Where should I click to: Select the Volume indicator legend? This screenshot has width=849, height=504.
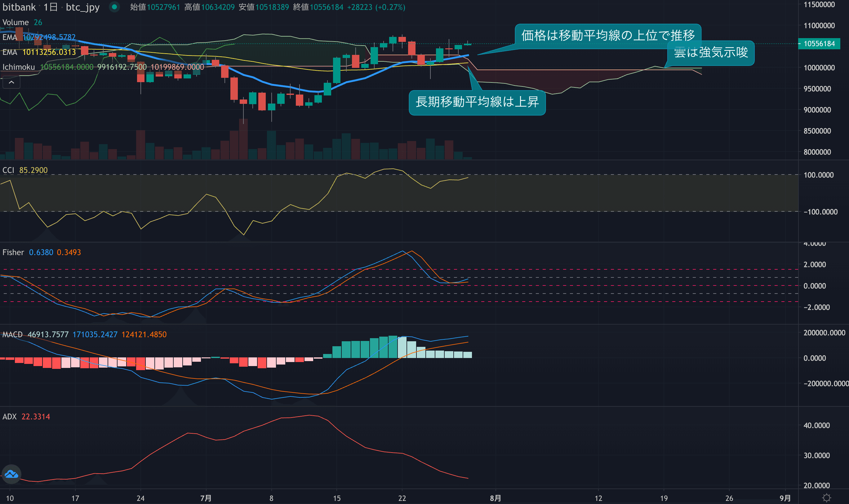pyautogui.click(x=16, y=22)
